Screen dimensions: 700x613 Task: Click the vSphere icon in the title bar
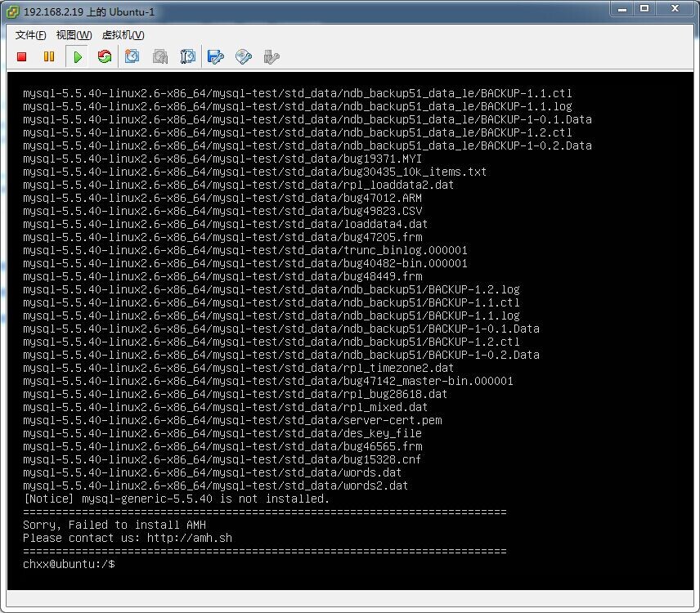tap(12, 12)
